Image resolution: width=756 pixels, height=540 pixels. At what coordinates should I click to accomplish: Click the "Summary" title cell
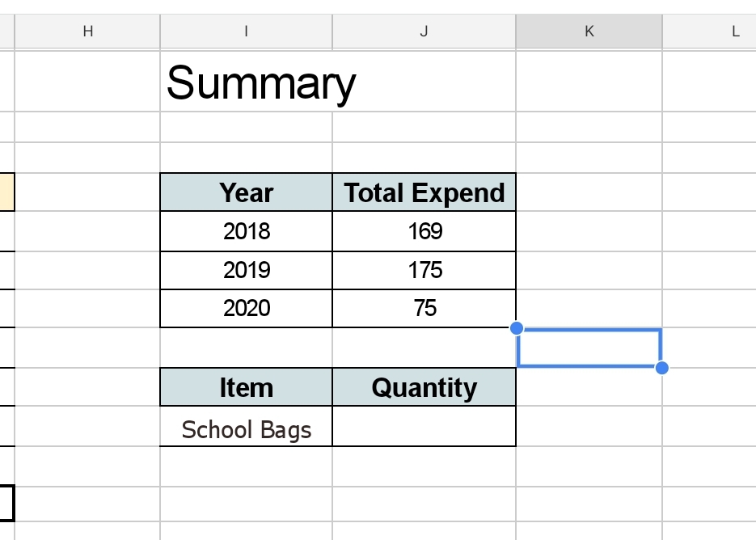(260, 82)
